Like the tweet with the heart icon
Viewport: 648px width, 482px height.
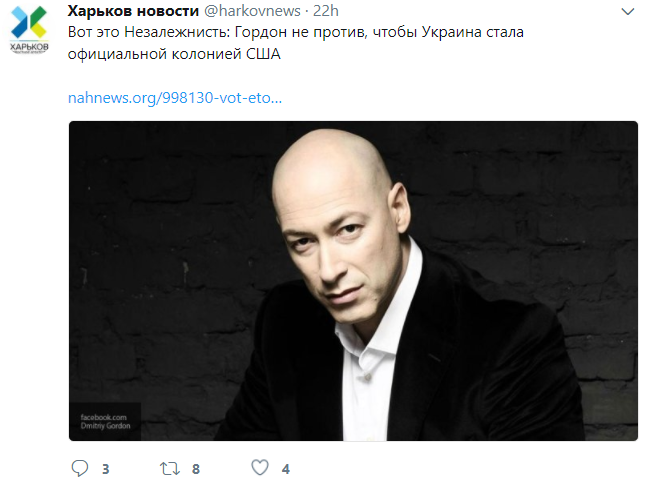(x=260, y=468)
